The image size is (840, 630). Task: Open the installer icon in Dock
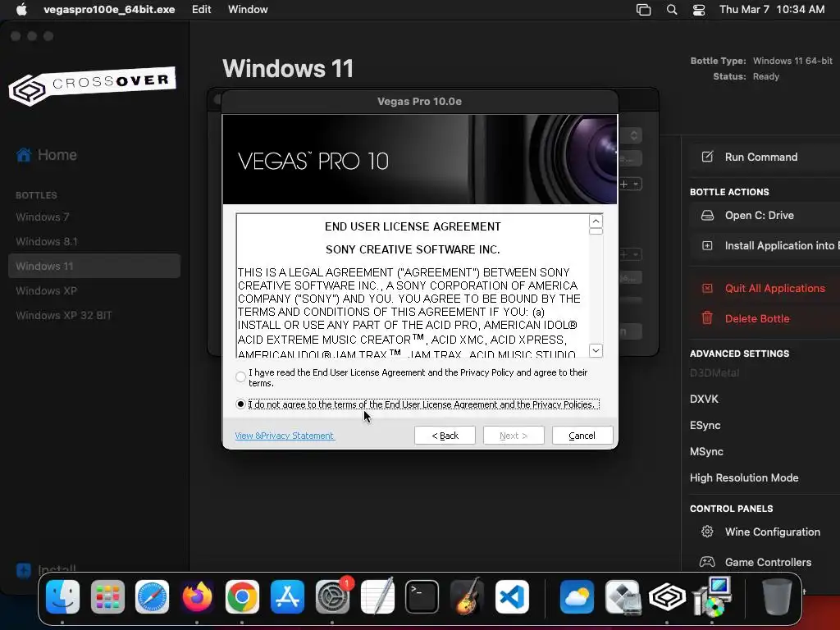click(713, 596)
